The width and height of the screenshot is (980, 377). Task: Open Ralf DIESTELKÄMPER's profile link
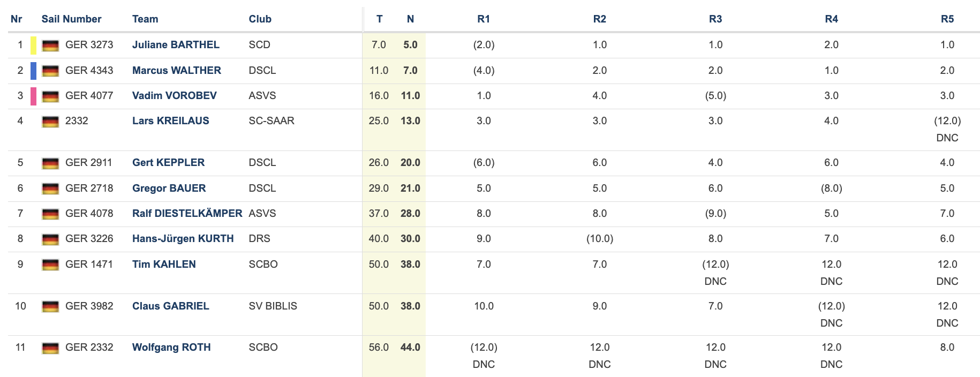click(187, 213)
